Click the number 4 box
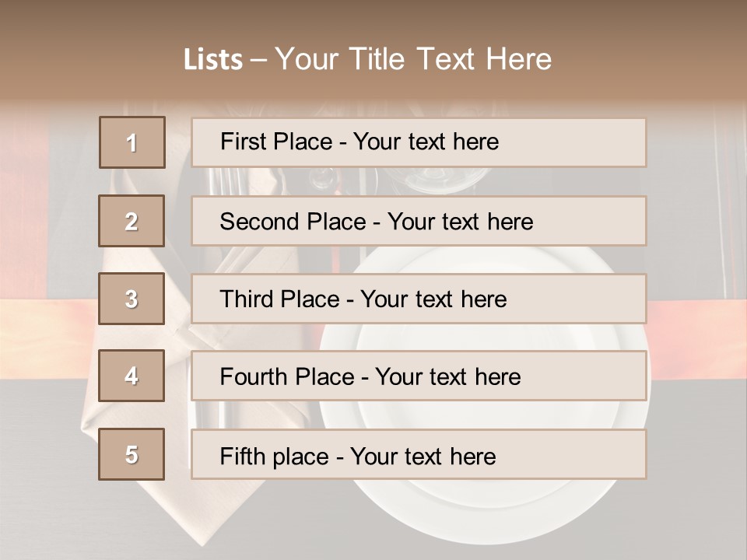Viewport: 747px width, 560px height. [x=132, y=376]
